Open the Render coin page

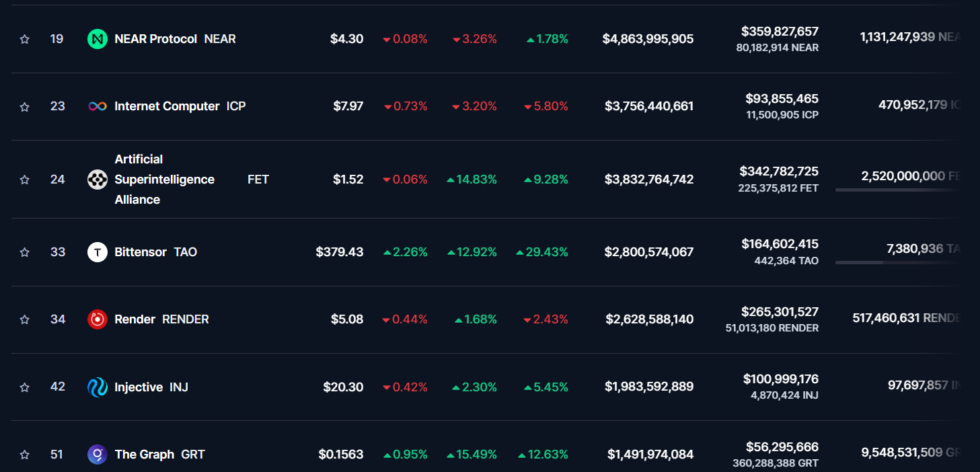(135, 319)
